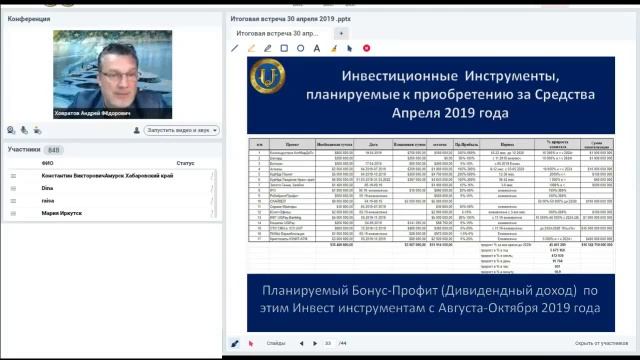Open menu handle beside Константин Викторович
This screenshot has height=360, width=640.
[13, 176]
